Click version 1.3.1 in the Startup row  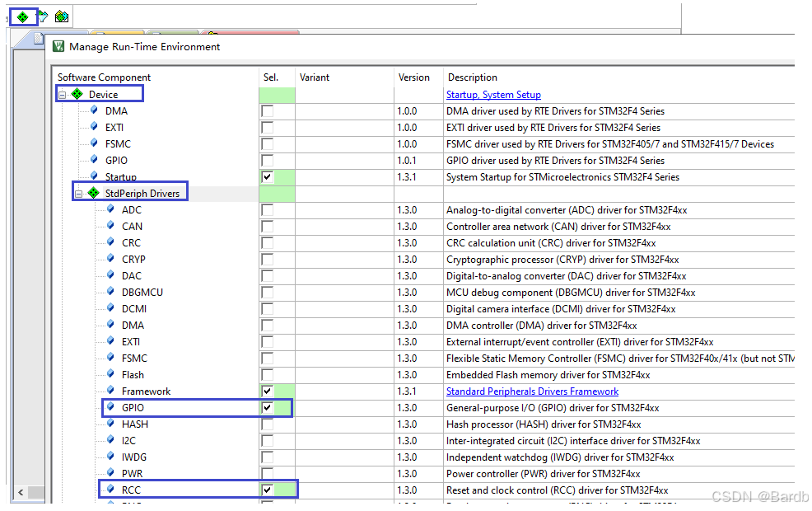(407, 177)
